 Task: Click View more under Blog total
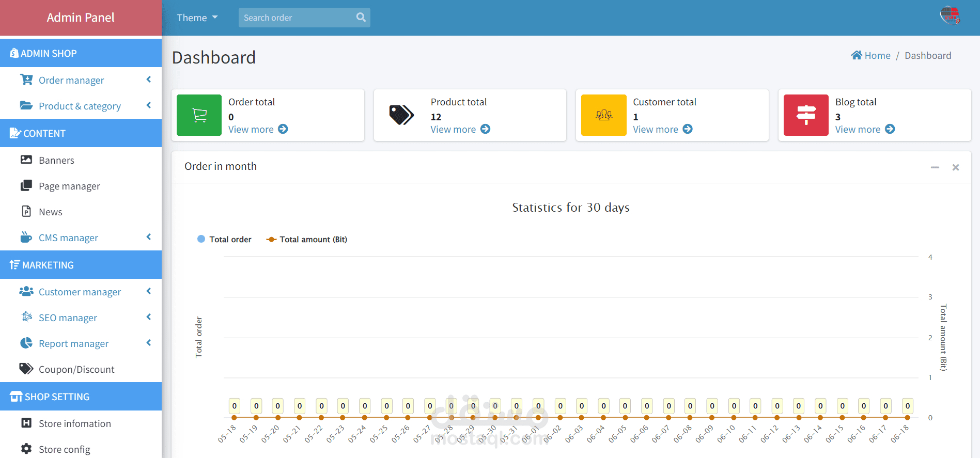tap(858, 129)
